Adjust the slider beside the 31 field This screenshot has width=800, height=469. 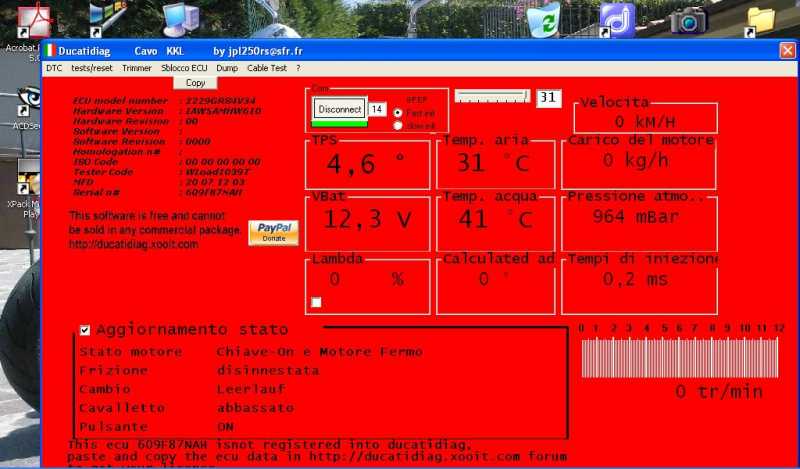pyautogui.click(x=492, y=96)
